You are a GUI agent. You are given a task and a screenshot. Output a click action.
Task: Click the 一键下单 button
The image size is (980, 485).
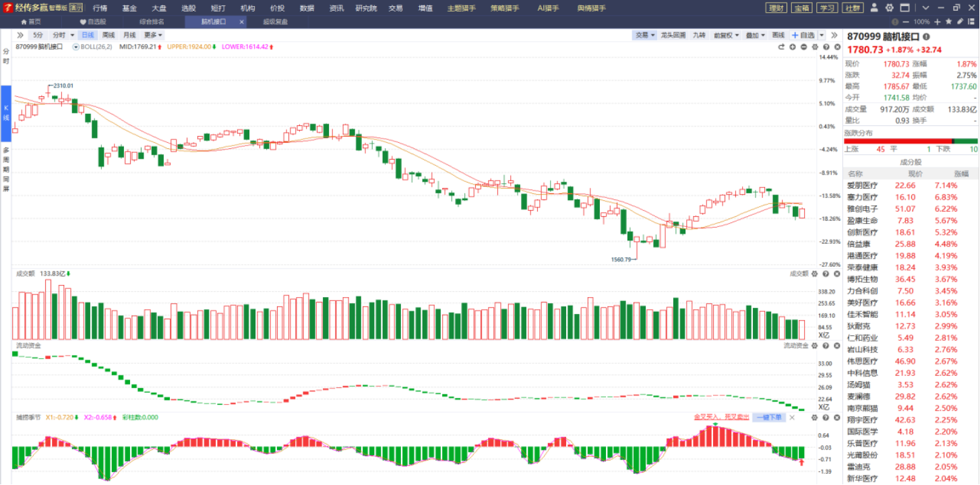pos(768,418)
